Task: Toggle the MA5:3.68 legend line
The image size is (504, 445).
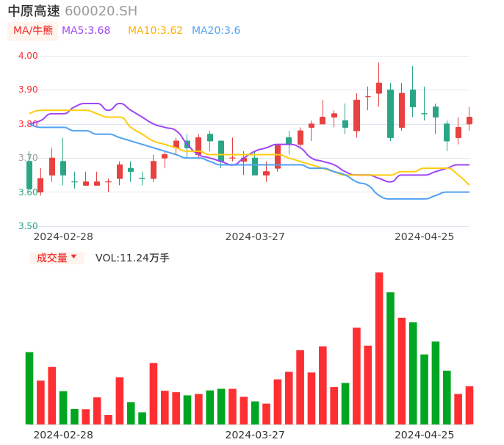Action: (x=86, y=31)
